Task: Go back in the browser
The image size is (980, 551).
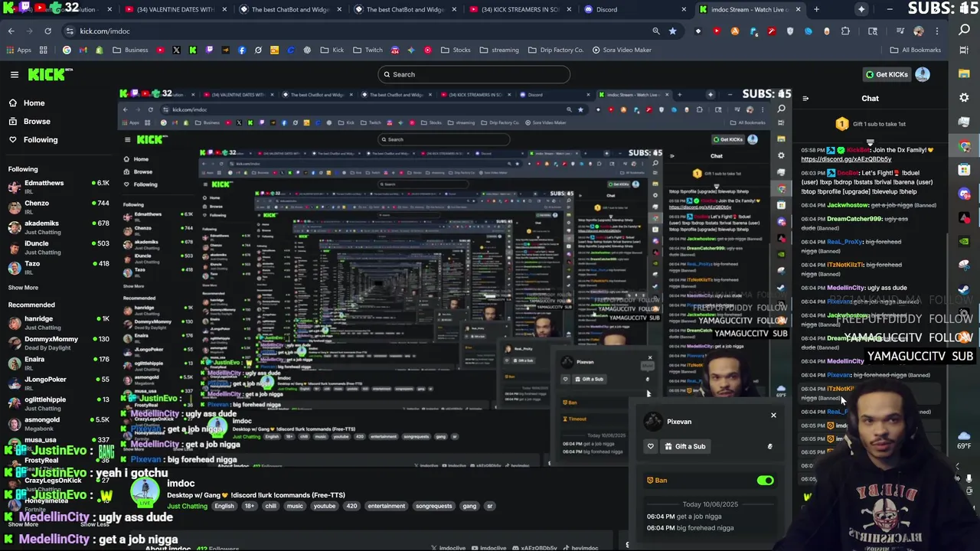Action: click(11, 31)
